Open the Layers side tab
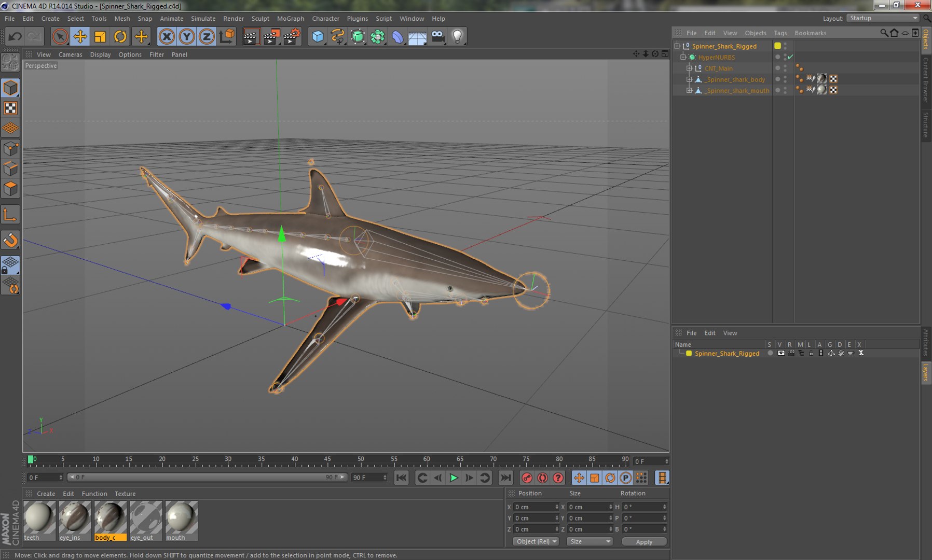This screenshot has height=560, width=932. coord(926,372)
